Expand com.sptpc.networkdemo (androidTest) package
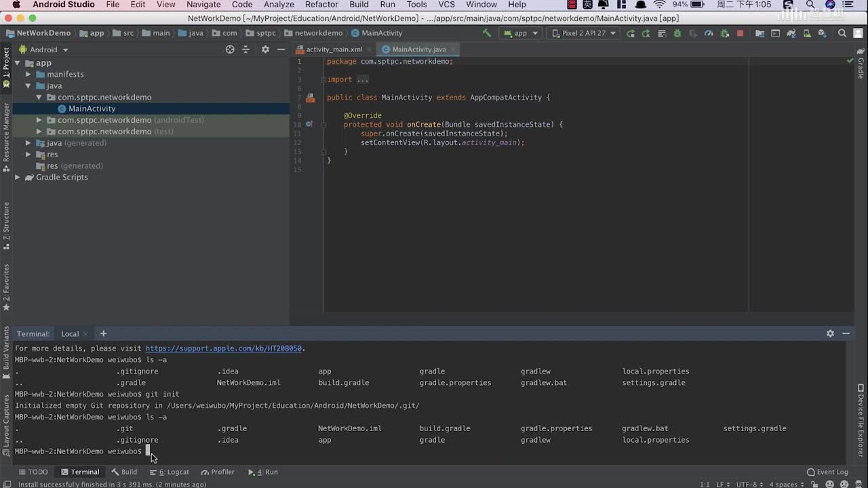This screenshot has height=488, width=868. coord(39,120)
